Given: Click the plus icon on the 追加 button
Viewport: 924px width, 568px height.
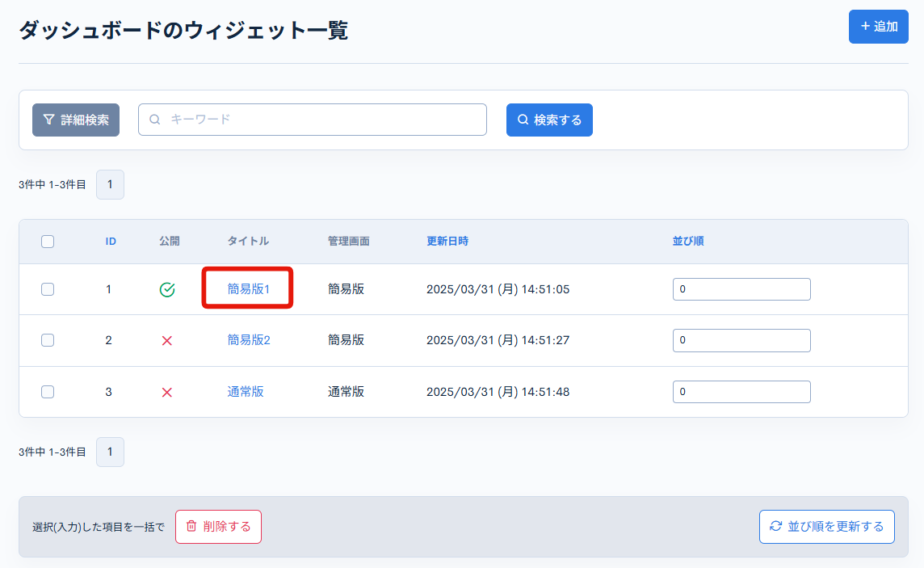Looking at the screenshot, I should pyautogui.click(x=867, y=26).
